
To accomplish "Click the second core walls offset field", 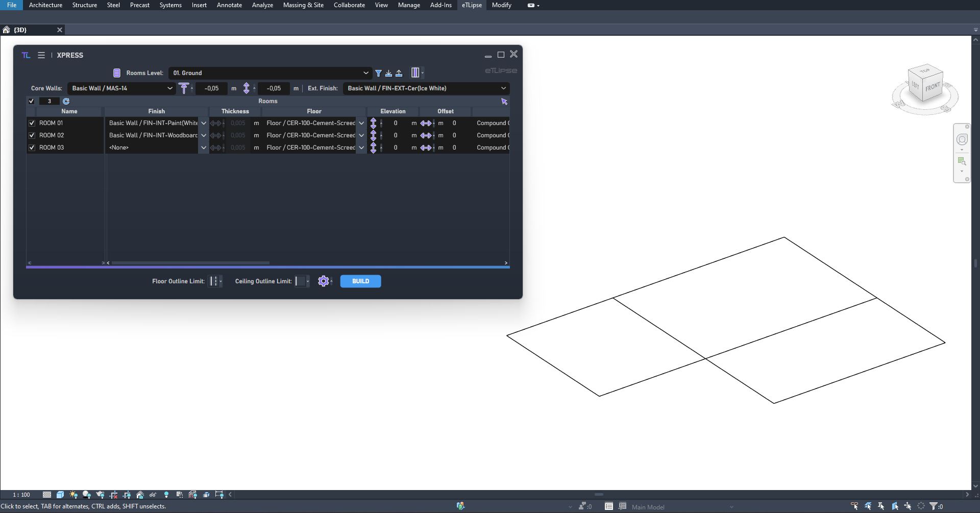I will [274, 88].
